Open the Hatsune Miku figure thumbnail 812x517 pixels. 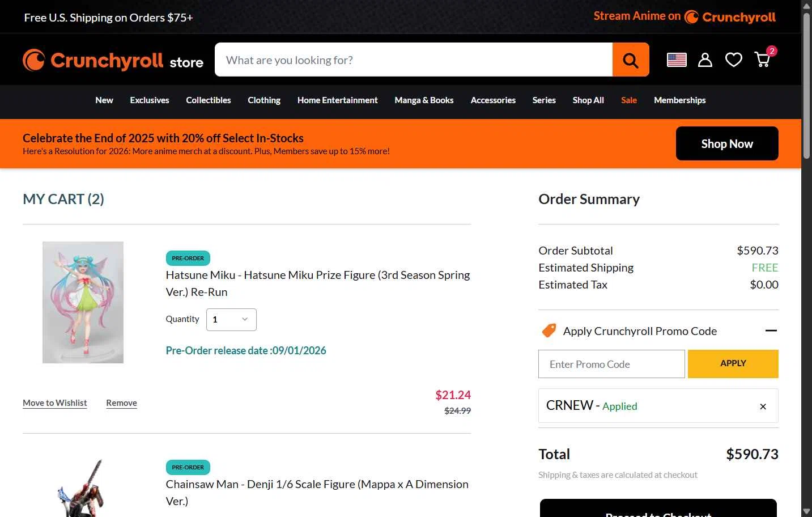(x=83, y=303)
